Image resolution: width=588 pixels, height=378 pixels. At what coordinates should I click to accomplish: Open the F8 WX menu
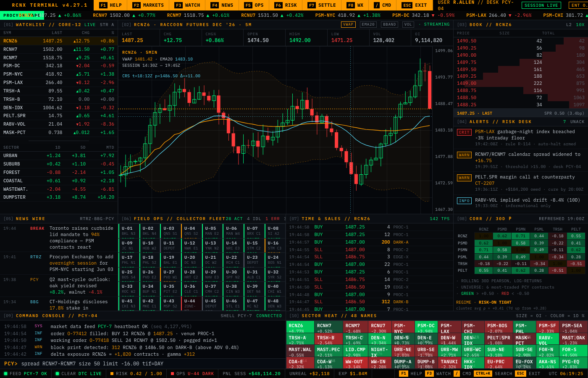pyautogui.click(x=355, y=5)
